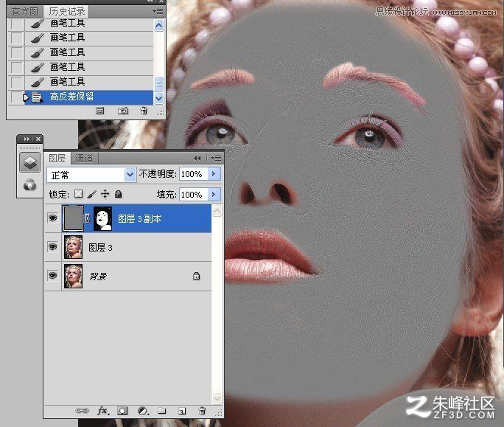
Task: Open the 正常 blend mode dropdown
Action: tap(130, 175)
